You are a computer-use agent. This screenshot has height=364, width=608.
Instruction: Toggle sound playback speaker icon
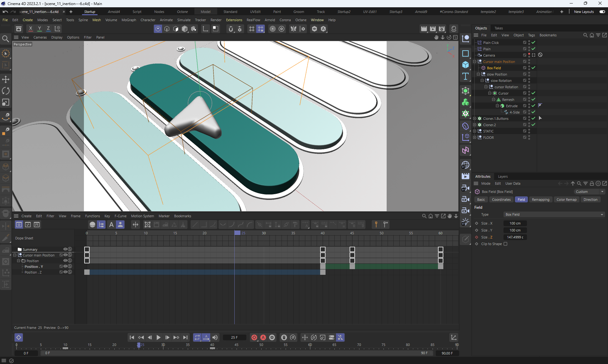pos(215,337)
